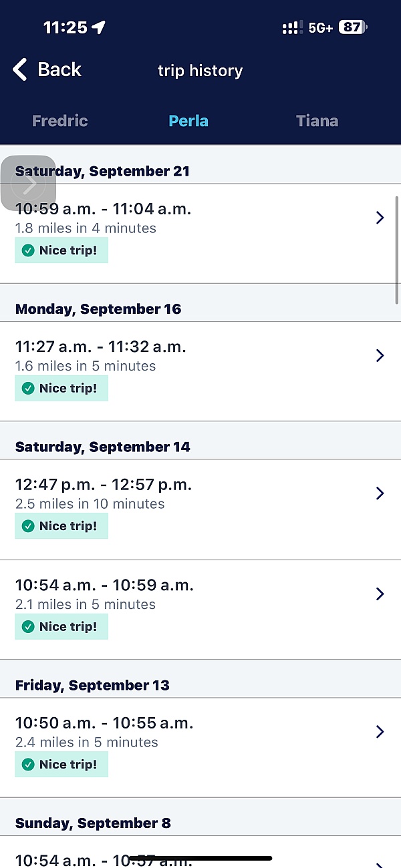Expand the 10:59 a.m. September 21 trip chevron
The height and width of the screenshot is (868, 401).
coord(380,217)
